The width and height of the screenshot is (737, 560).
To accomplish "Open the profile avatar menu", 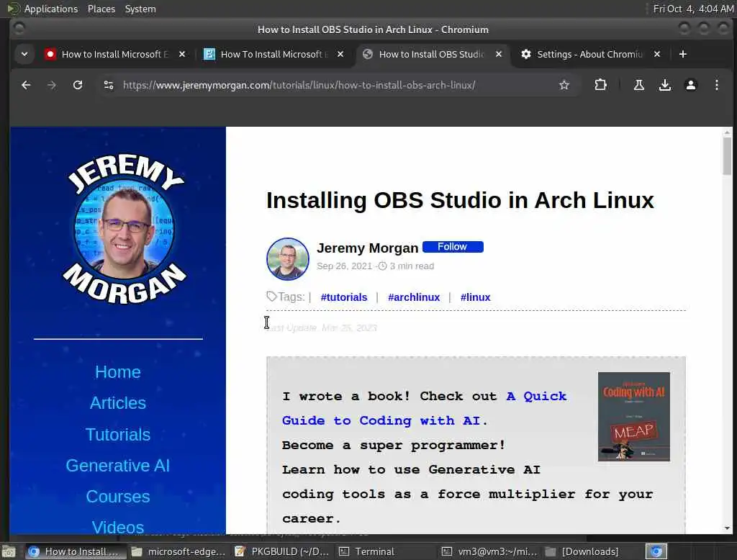I will 690,85.
